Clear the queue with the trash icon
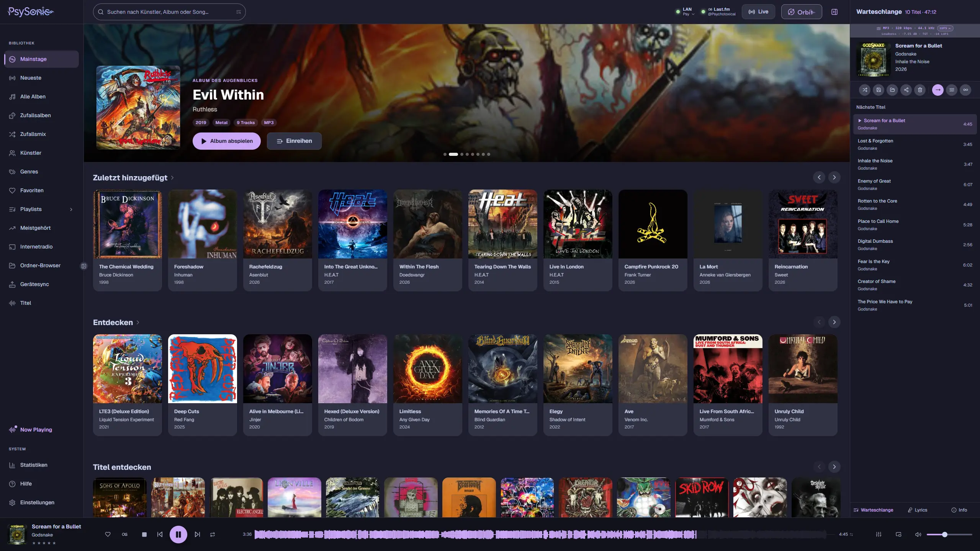Image resolution: width=980 pixels, height=551 pixels. [920, 90]
